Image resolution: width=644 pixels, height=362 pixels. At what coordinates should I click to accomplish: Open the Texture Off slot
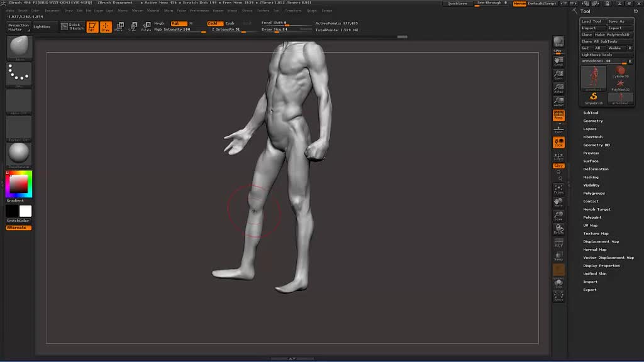[x=19, y=128]
